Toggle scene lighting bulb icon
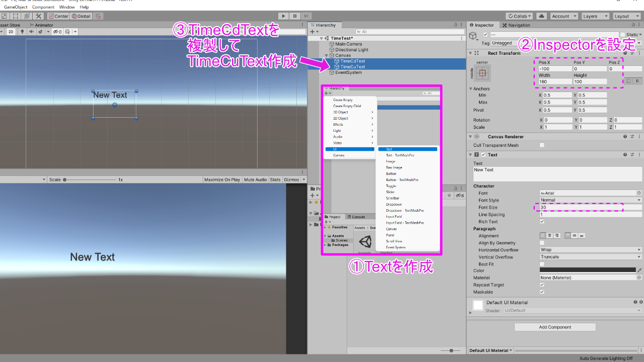Screen dimensions: 644x362 point(22,32)
